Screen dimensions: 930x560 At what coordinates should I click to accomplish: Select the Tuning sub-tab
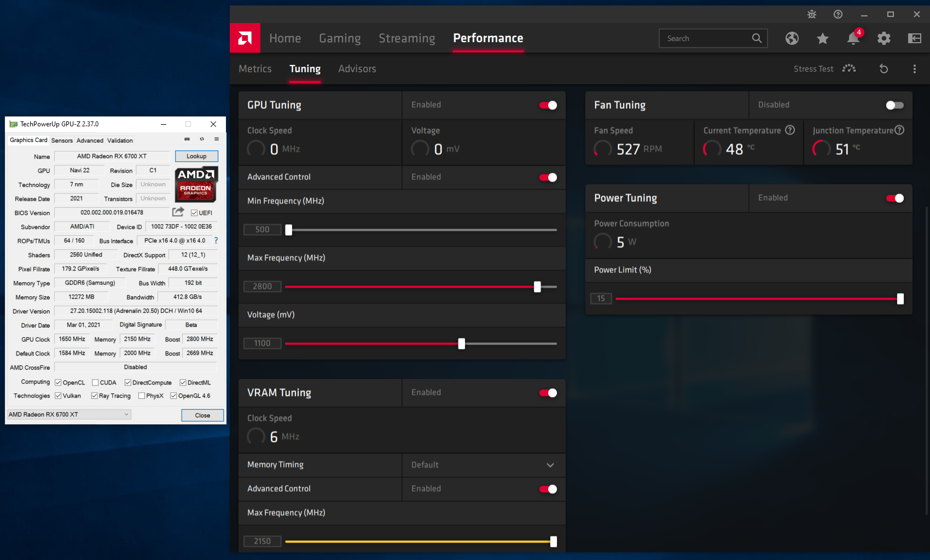[x=305, y=69]
